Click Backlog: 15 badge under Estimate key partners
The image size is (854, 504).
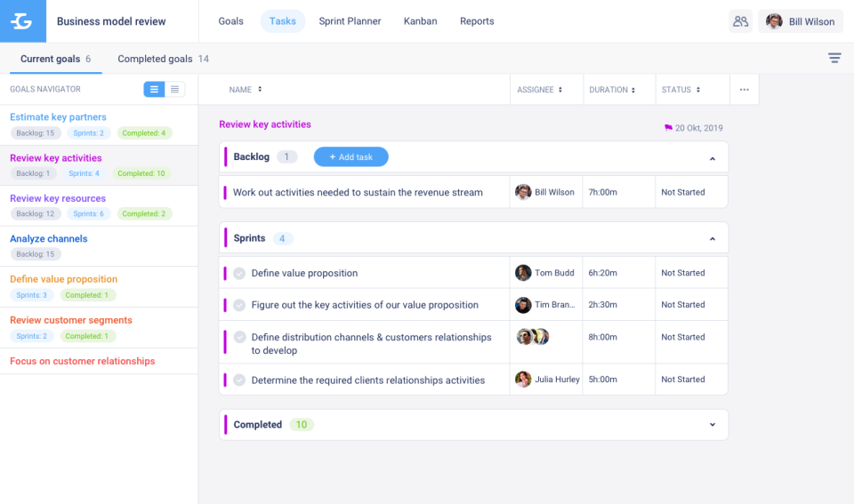(x=36, y=132)
